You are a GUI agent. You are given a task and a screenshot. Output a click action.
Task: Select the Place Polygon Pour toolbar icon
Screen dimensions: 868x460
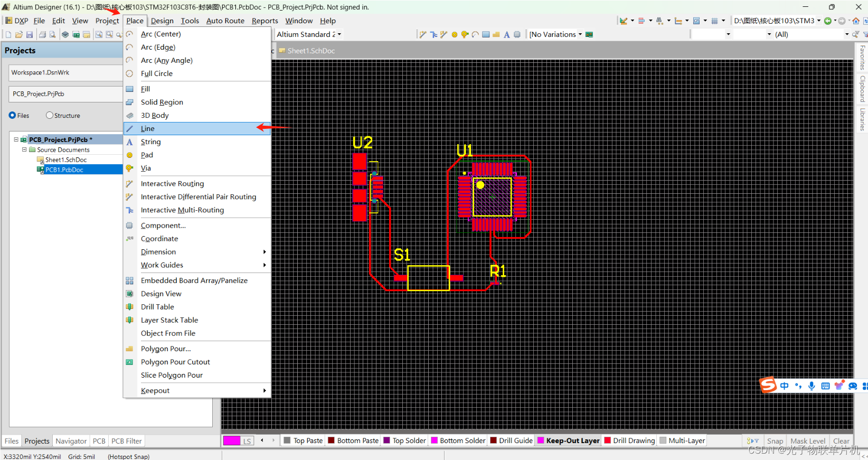[496, 34]
